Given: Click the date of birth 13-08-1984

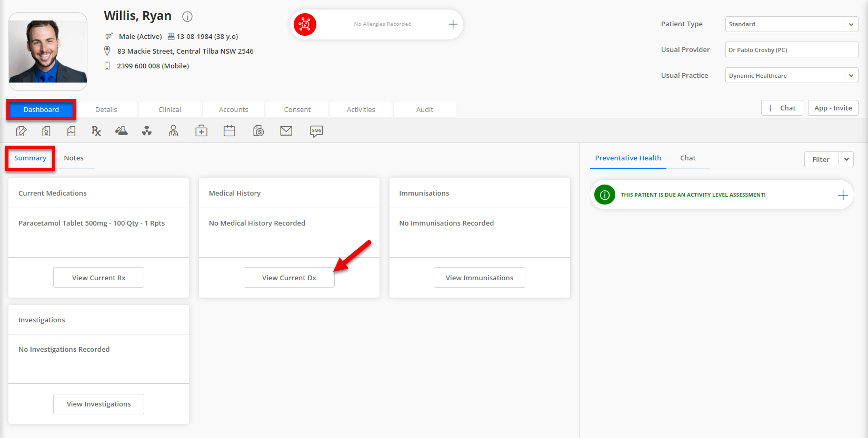Looking at the screenshot, I should pyautogui.click(x=207, y=36).
